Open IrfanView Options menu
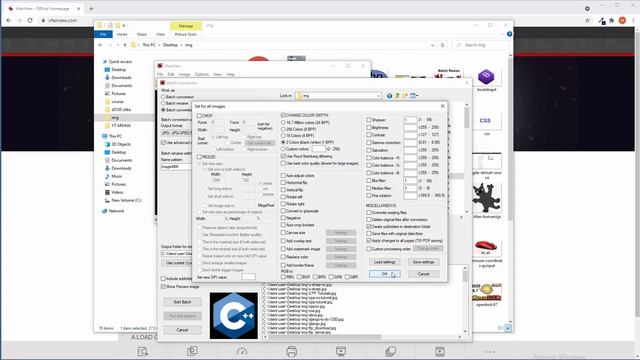 pos(202,75)
